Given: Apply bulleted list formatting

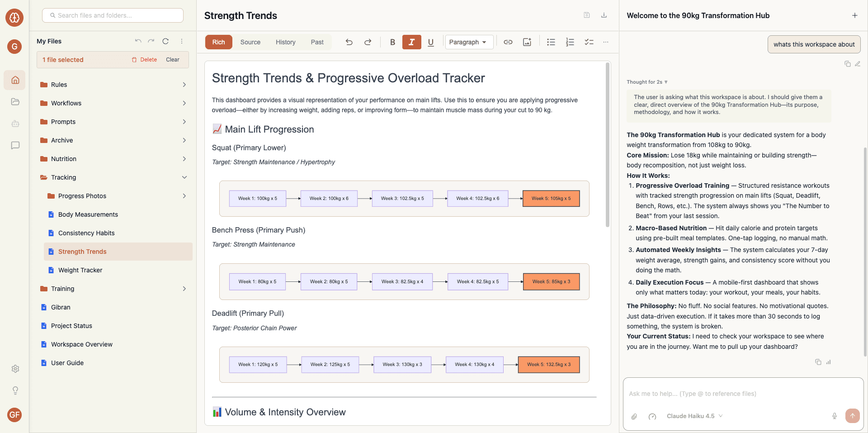Looking at the screenshot, I should 551,42.
